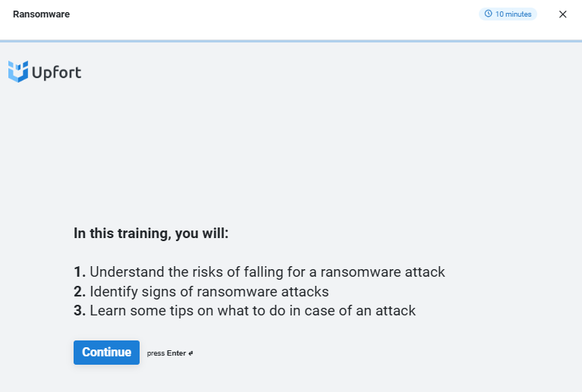Select the line Learn some tips on what to do

[x=244, y=311]
